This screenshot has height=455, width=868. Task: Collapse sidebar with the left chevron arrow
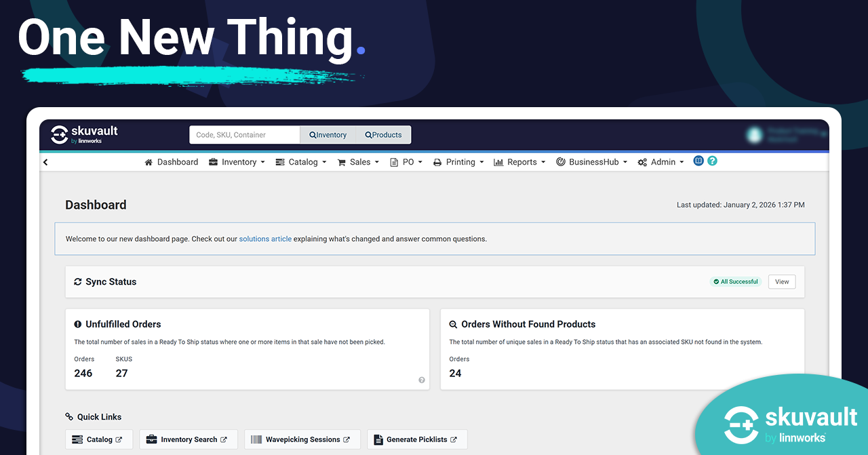coord(45,162)
